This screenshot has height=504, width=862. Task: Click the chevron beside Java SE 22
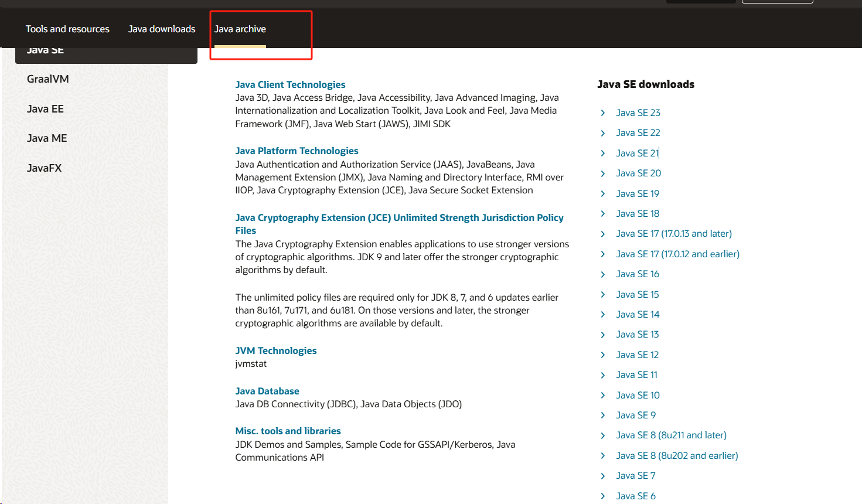coord(603,133)
